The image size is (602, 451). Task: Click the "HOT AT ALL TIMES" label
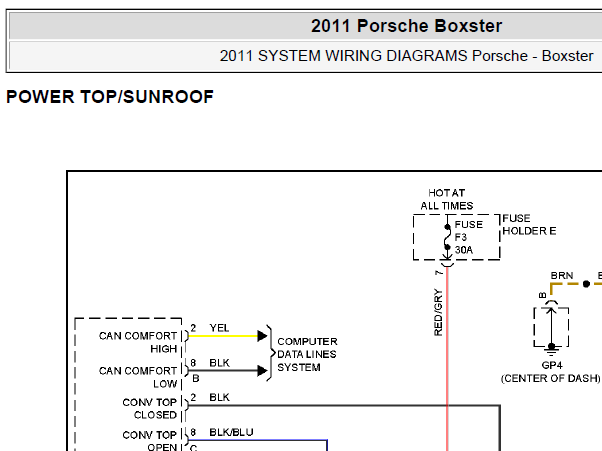[447, 199]
